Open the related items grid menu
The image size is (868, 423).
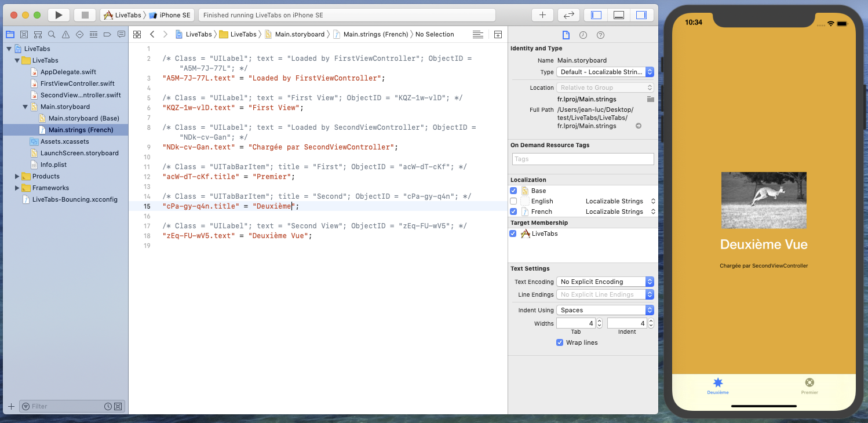(x=137, y=34)
